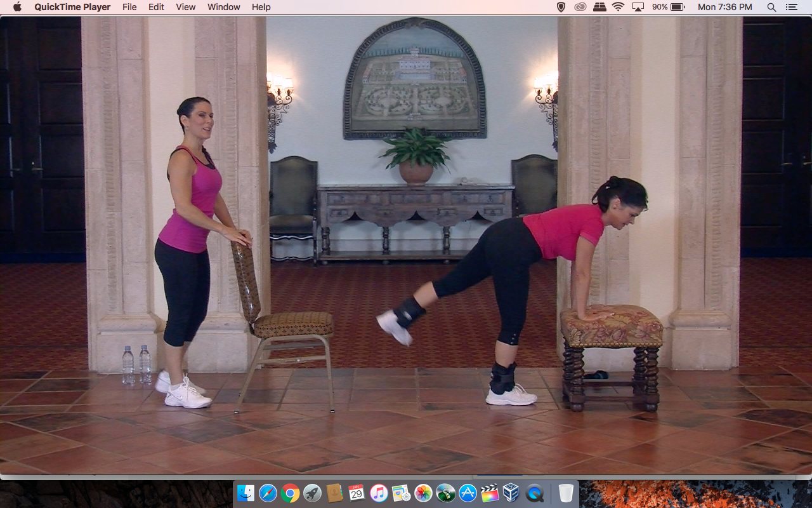Click the Creative Cloud status icon

(580, 7)
